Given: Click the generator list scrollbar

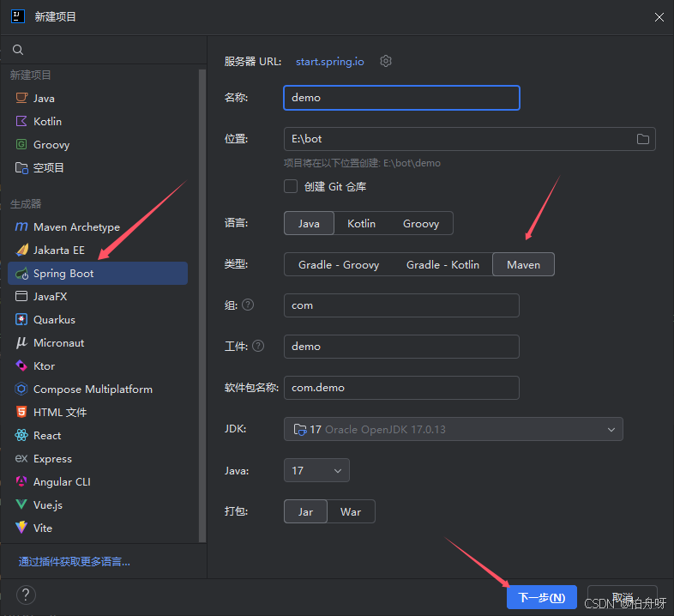Looking at the screenshot, I should coord(202,305).
